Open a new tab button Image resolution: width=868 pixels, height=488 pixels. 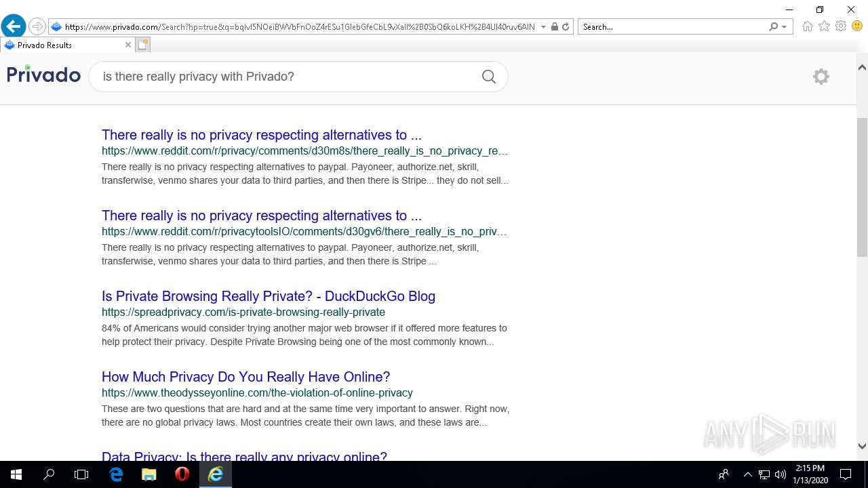click(x=142, y=45)
